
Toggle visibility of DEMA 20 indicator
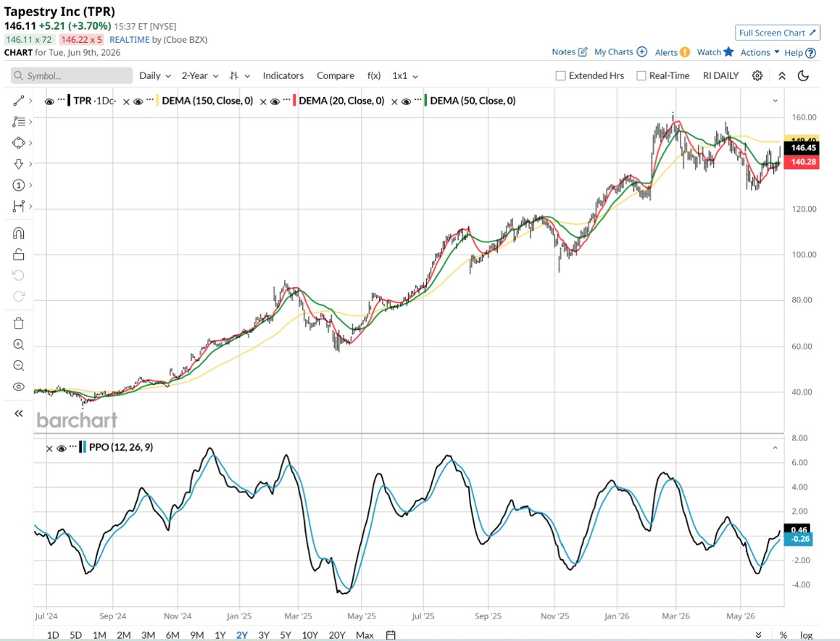click(x=275, y=102)
